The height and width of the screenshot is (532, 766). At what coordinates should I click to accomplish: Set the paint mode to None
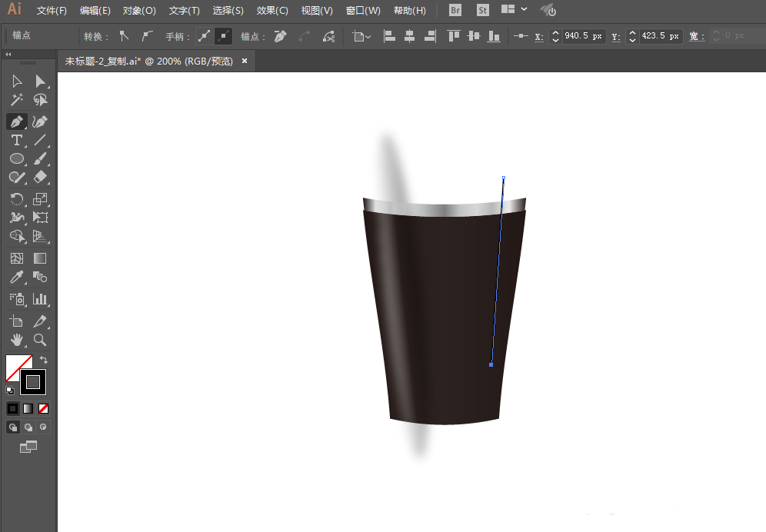(44, 408)
